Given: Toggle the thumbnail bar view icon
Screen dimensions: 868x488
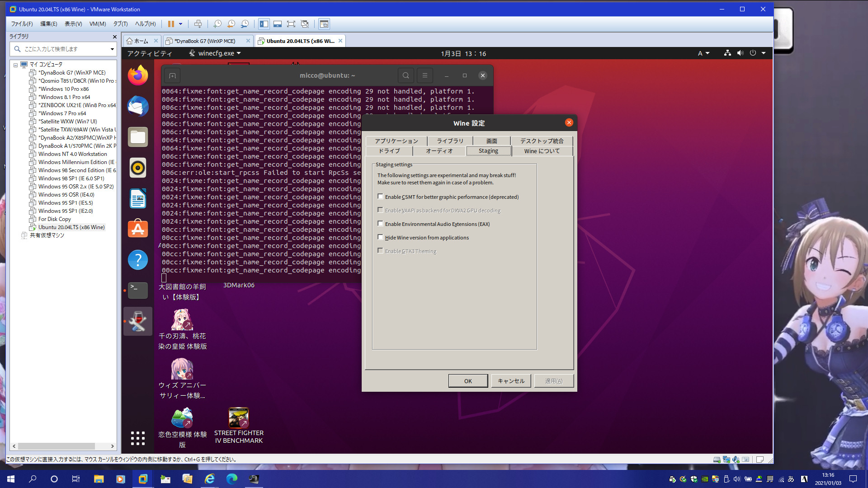Looking at the screenshot, I should click(278, 24).
